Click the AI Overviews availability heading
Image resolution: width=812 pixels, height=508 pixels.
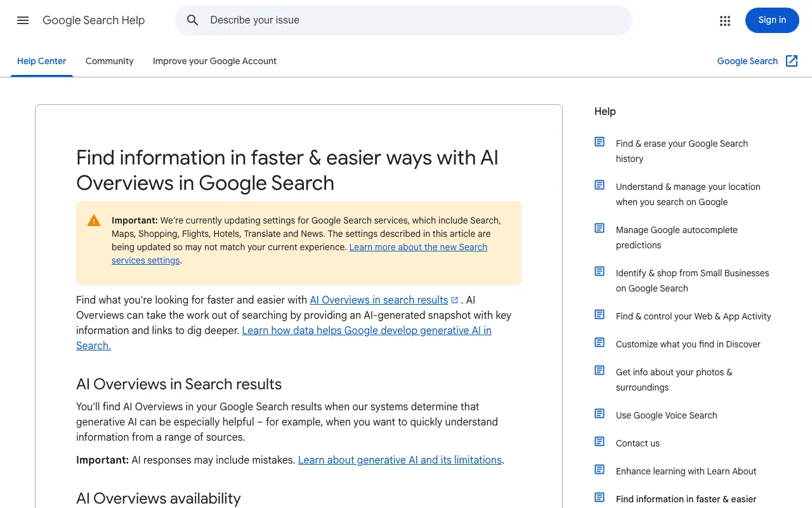[x=159, y=498]
